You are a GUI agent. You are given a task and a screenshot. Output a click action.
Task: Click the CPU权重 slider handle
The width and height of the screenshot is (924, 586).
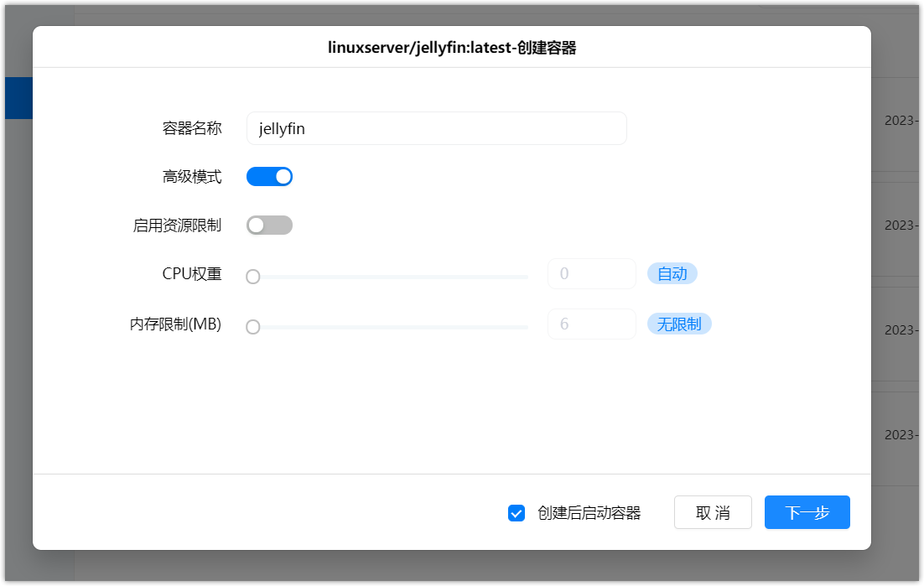(253, 277)
